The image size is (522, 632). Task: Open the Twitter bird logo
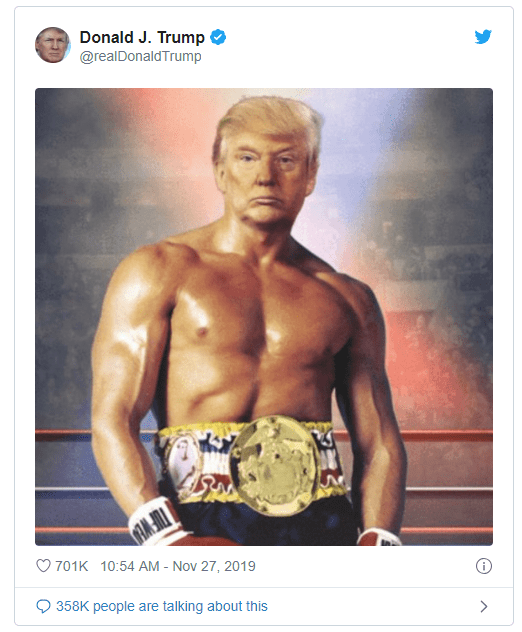pyautogui.click(x=483, y=36)
